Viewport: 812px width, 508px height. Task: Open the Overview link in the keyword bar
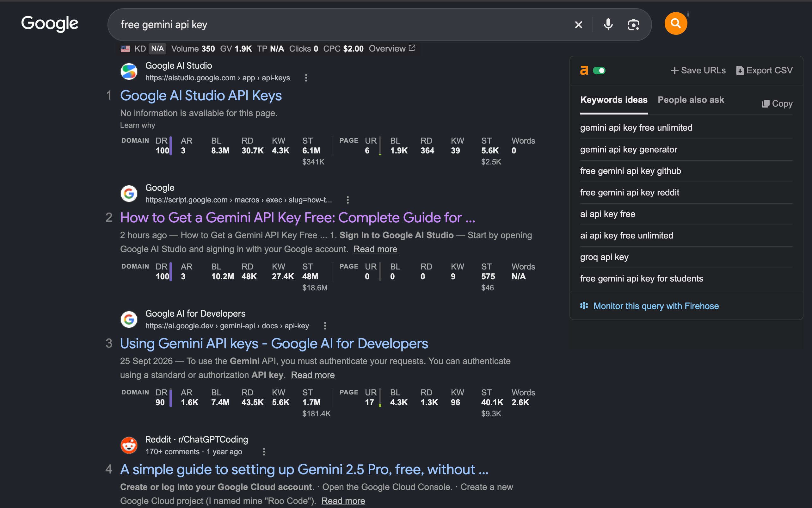(x=392, y=49)
